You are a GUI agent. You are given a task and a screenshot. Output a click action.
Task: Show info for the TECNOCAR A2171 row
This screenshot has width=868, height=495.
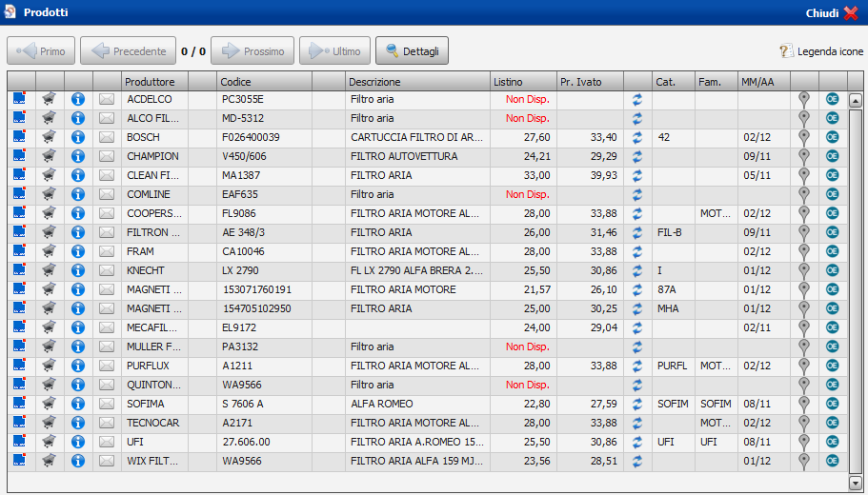coord(78,423)
